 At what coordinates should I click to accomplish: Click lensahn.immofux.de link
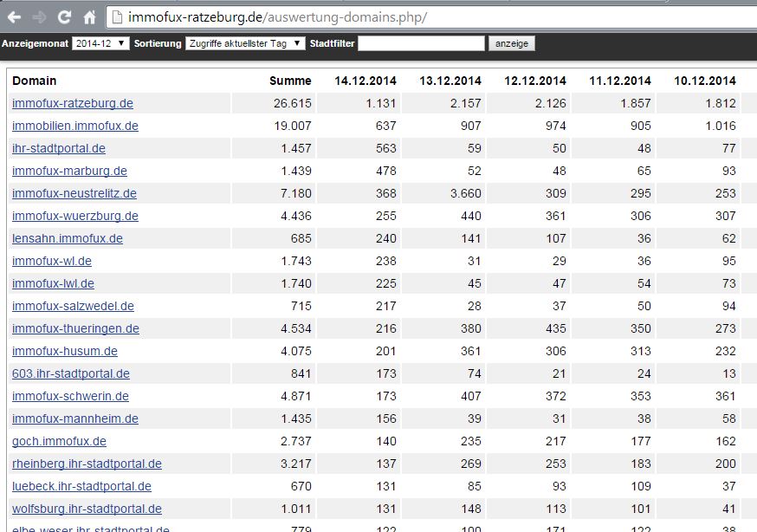click(x=68, y=238)
